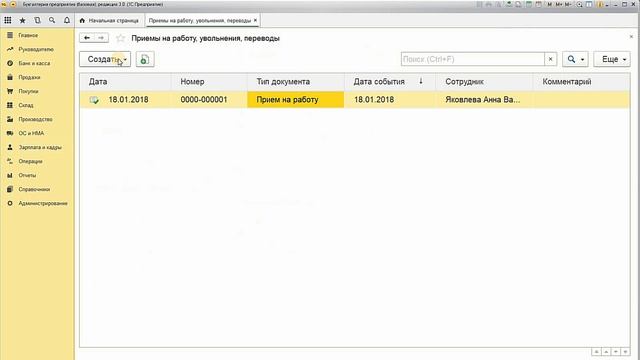The width and height of the screenshot is (640, 360).
Task: Open the global search magnifier in the tools panel
Action: tap(52, 20)
